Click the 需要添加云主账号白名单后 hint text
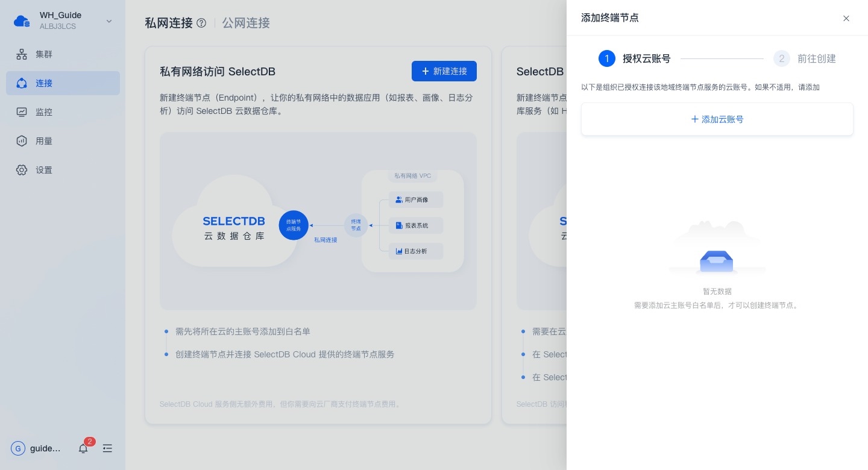The height and width of the screenshot is (470, 868). click(x=717, y=305)
